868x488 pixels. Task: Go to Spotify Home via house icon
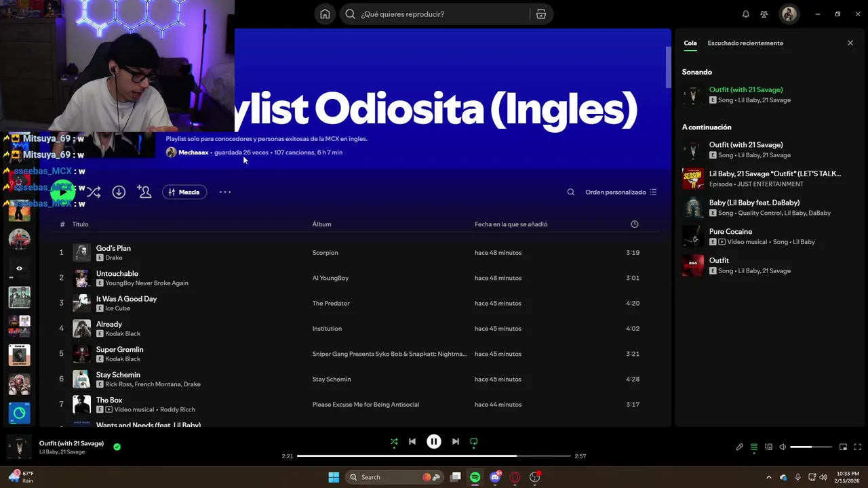[325, 14]
